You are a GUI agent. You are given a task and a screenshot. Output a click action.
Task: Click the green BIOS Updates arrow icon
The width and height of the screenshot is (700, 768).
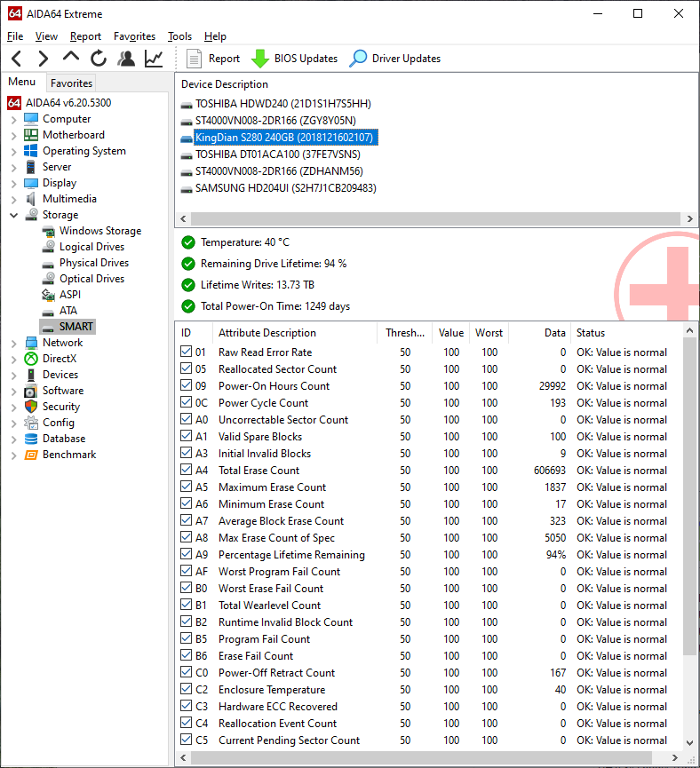pos(260,59)
